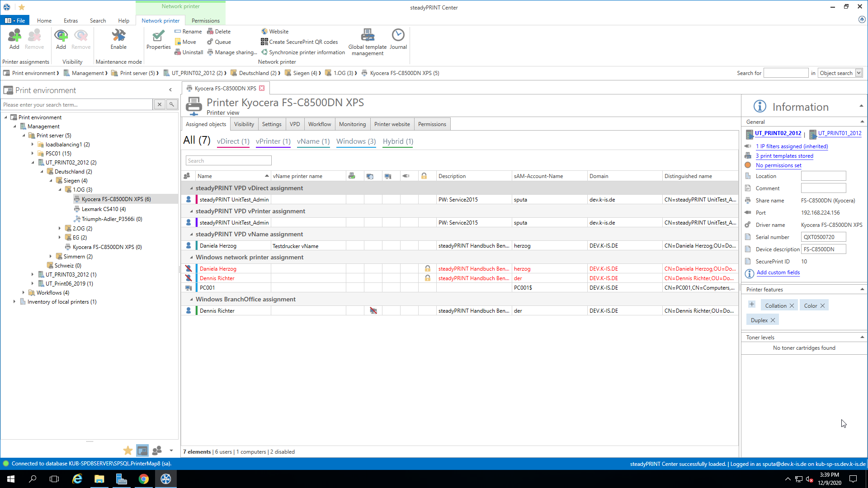Remove the Duplex printer feature
The image size is (868, 488).
click(x=773, y=320)
